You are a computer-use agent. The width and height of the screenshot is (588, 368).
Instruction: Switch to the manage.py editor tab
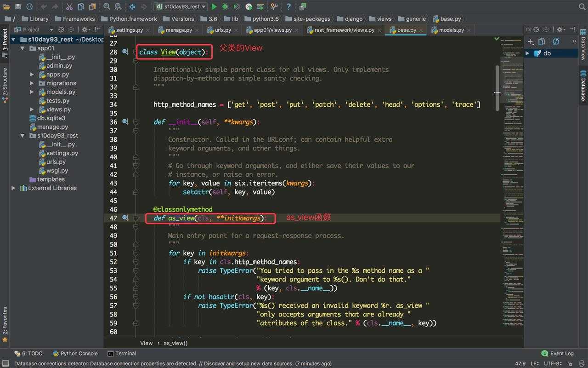[179, 30]
